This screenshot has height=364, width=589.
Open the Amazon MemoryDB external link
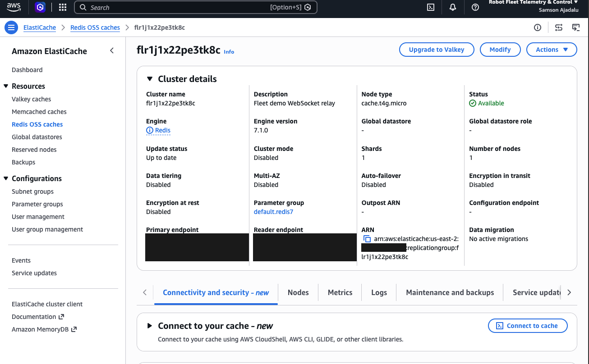(x=44, y=329)
